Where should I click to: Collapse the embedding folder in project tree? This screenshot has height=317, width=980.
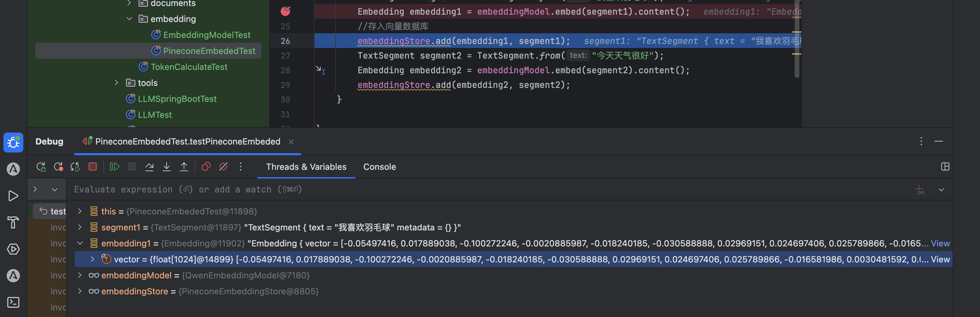tap(129, 19)
